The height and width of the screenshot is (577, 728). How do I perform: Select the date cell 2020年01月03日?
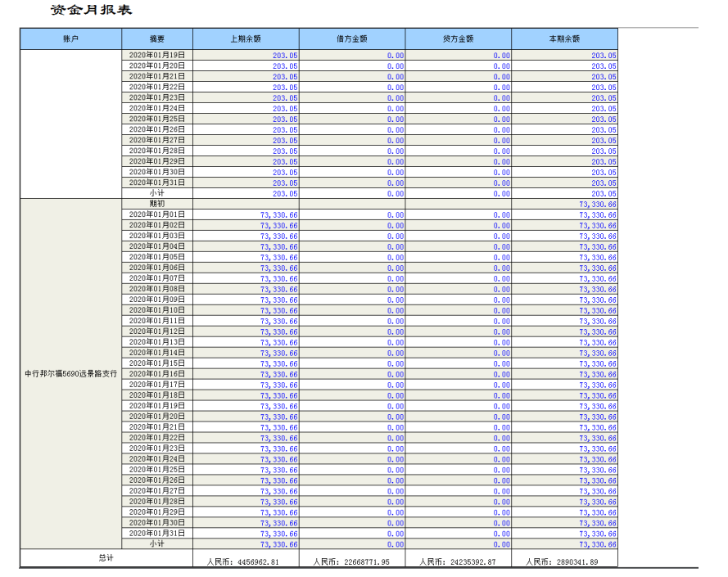pos(157,236)
